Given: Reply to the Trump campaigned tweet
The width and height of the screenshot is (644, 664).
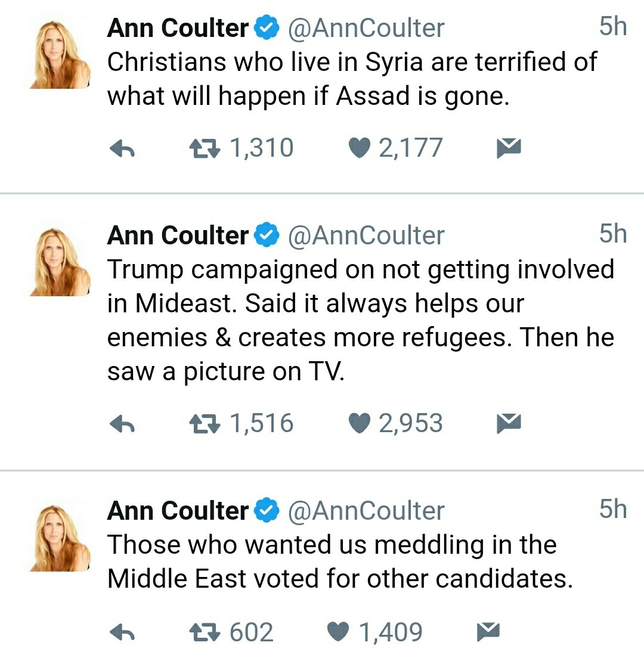Looking at the screenshot, I should [x=122, y=424].
